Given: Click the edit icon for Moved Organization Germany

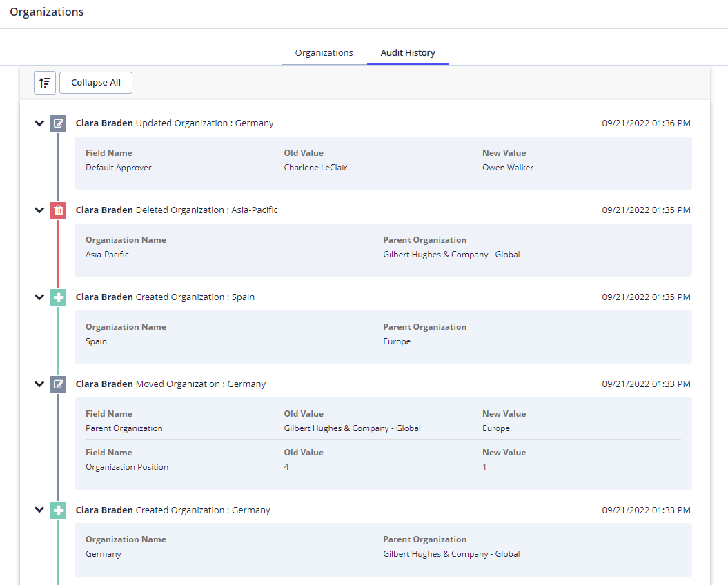Looking at the screenshot, I should point(58,384).
